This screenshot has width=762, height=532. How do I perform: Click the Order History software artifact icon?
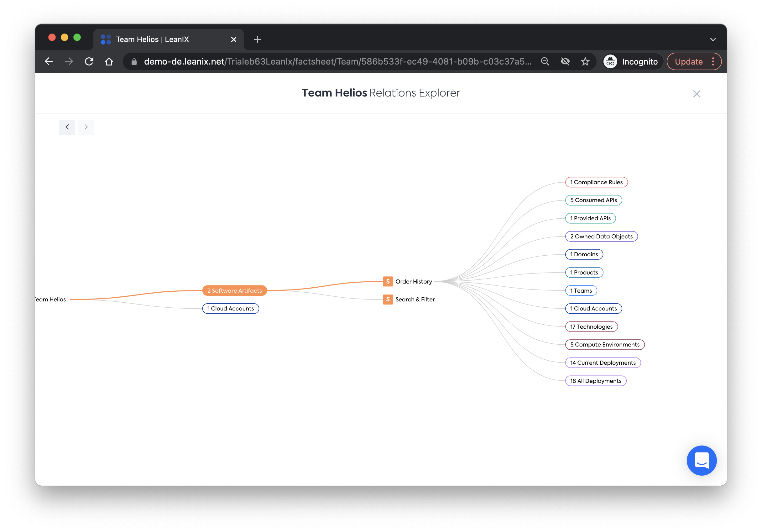click(x=388, y=281)
